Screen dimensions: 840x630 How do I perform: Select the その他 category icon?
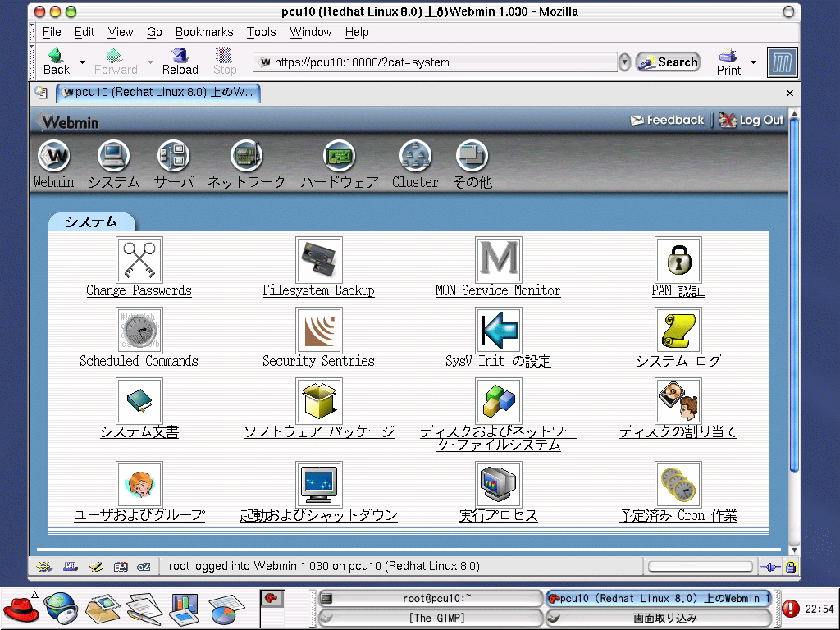pyautogui.click(x=472, y=156)
